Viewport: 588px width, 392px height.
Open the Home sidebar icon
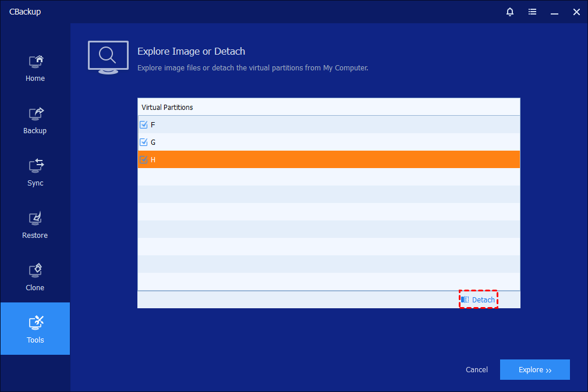36,62
